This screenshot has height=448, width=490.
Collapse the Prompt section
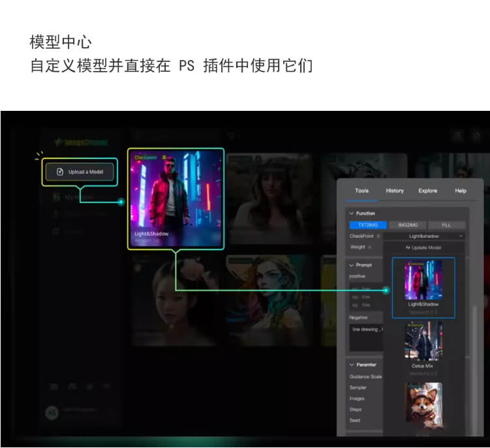352,265
